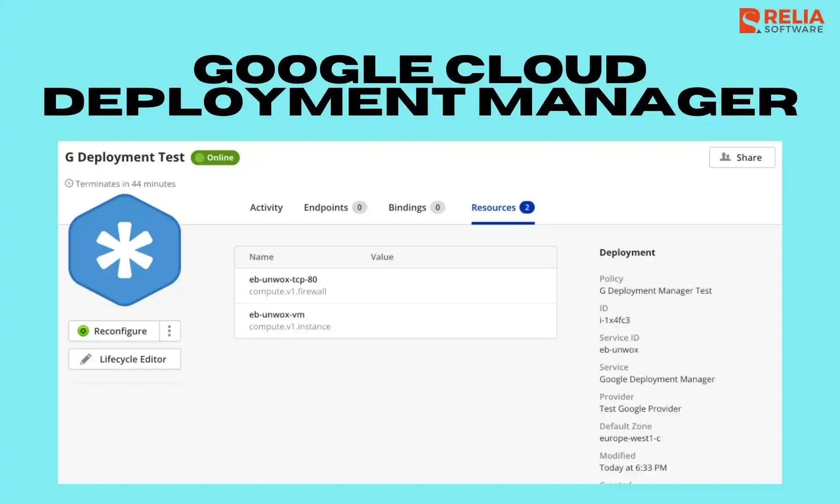The height and width of the screenshot is (504, 840).
Task: Switch to the Activity tab
Action: pyautogui.click(x=266, y=207)
